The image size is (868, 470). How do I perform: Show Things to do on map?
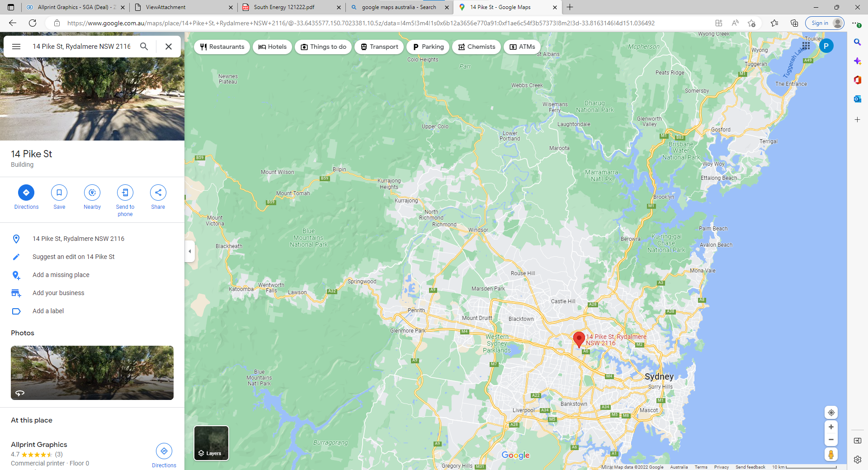(323, 47)
